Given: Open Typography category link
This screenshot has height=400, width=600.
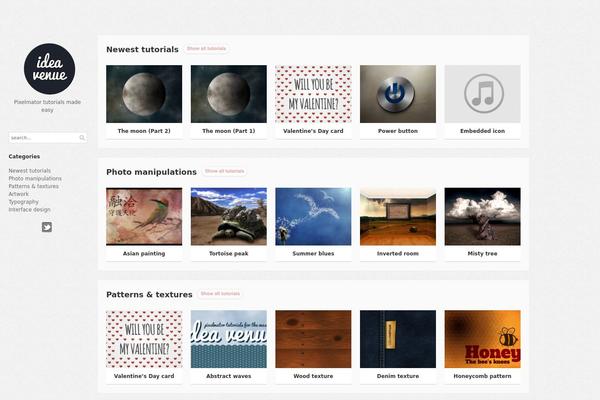Looking at the screenshot, I should [23, 202].
